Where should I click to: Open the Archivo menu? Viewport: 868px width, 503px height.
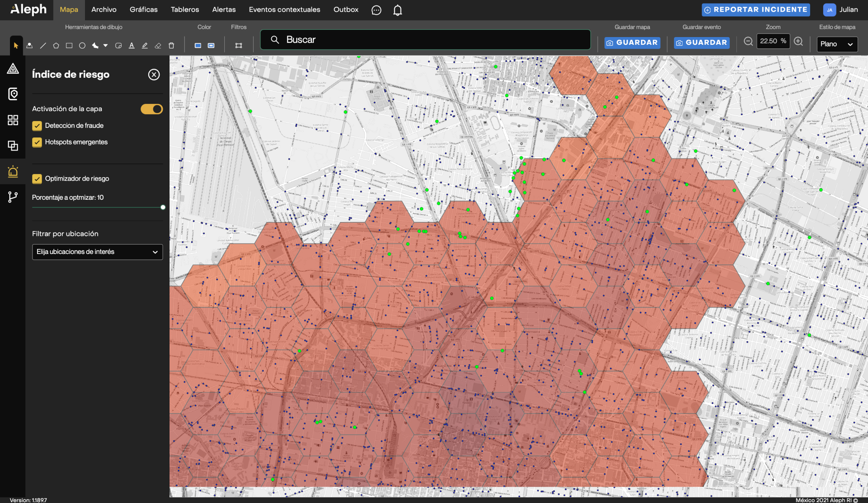pyautogui.click(x=104, y=9)
